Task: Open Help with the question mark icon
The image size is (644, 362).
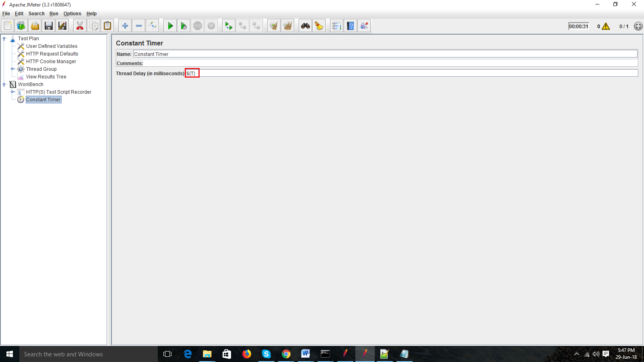Action: [x=351, y=26]
